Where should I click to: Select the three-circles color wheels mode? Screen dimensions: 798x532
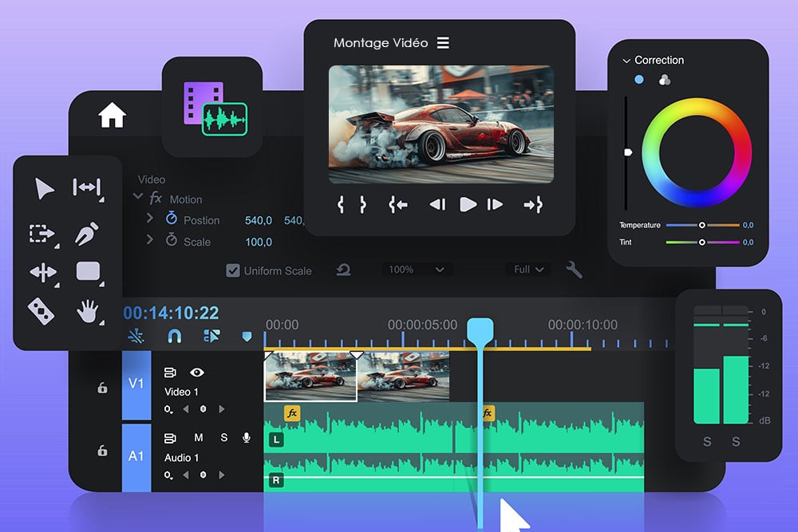[x=664, y=79]
